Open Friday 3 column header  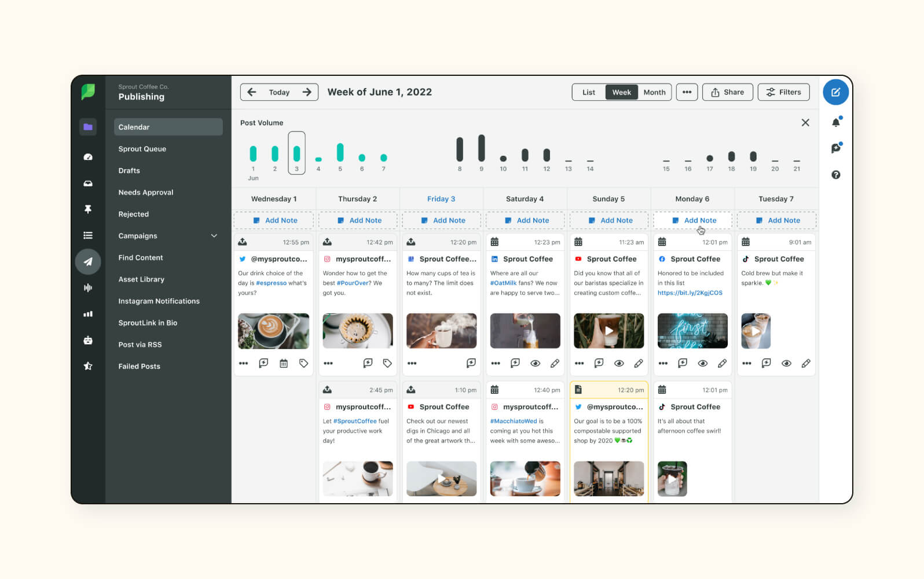point(441,199)
